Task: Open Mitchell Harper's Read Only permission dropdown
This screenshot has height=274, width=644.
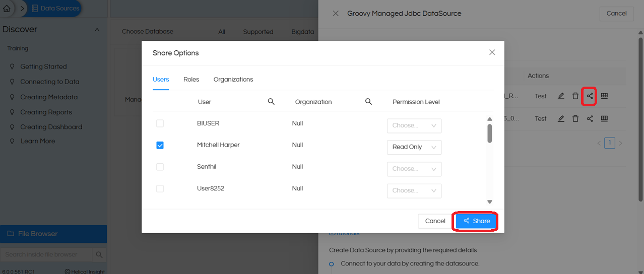Action: pyautogui.click(x=414, y=147)
